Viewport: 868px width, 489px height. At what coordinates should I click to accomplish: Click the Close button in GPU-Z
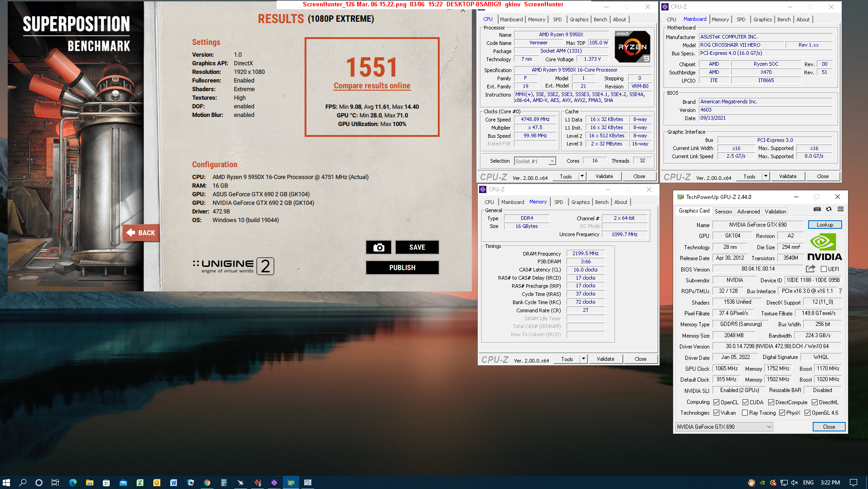click(x=829, y=426)
